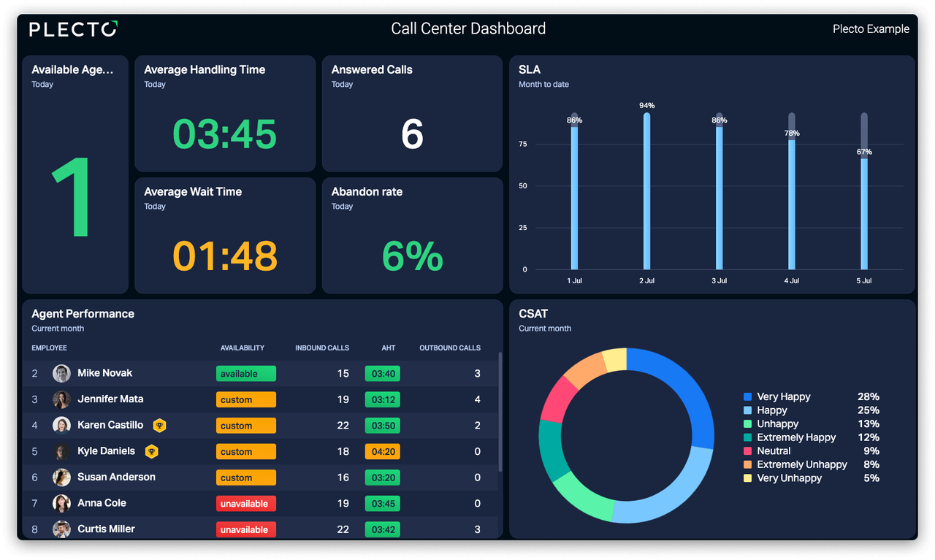Open the Plecto Example label
The width and height of the screenshot is (935, 560).
pos(871,29)
